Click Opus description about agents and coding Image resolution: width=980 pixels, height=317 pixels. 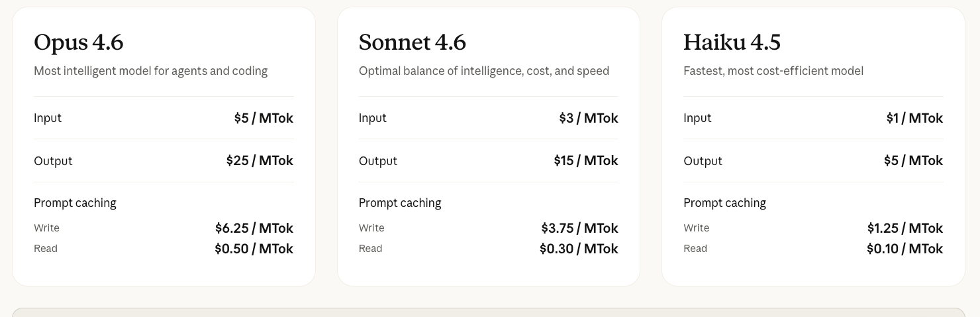click(x=150, y=71)
